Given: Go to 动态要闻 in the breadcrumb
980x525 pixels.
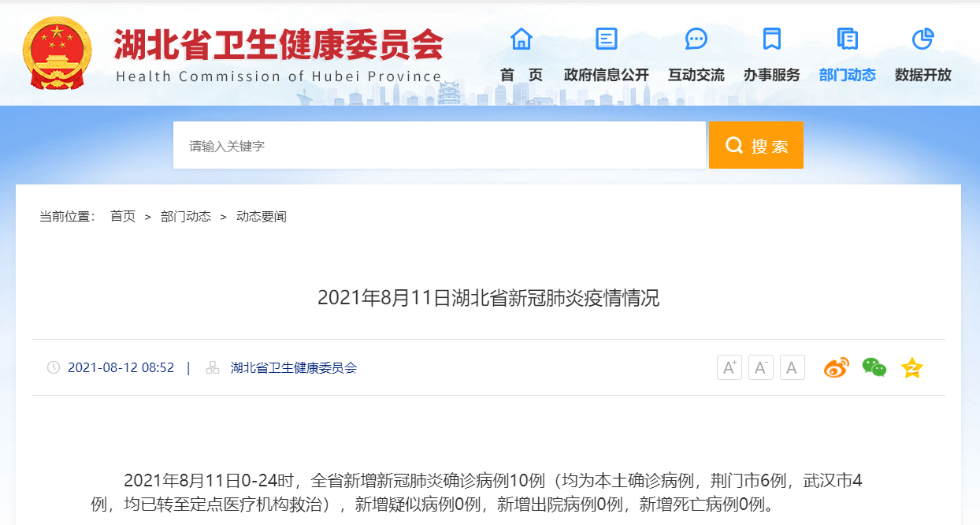Looking at the screenshot, I should point(262,216).
